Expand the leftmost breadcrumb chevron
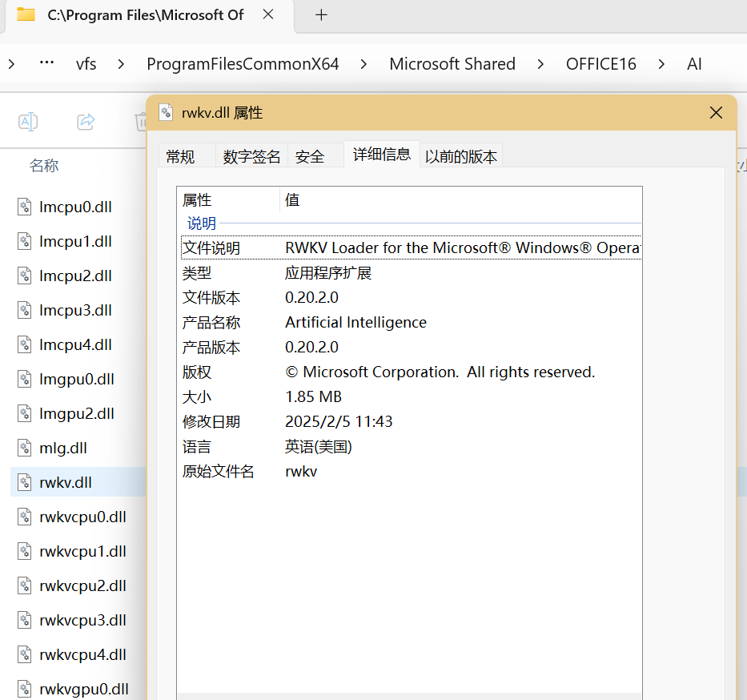The image size is (747, 700). point(12,64)
